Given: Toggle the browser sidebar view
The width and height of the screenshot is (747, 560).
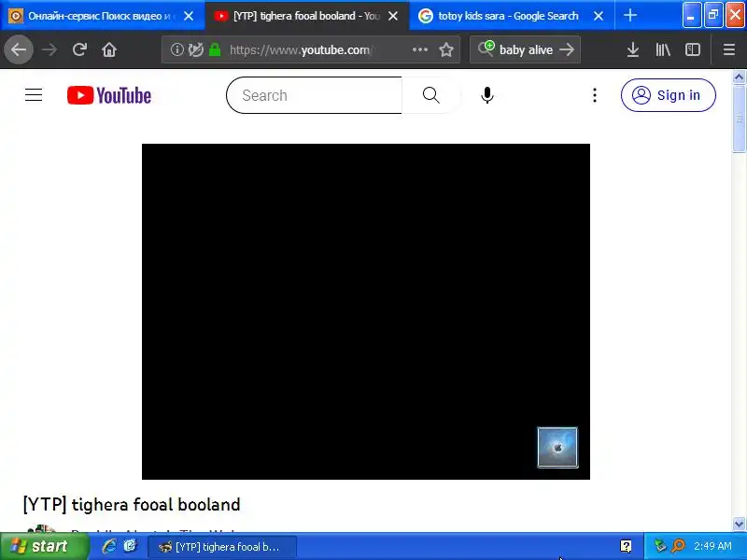Looking at the screenshot, I should [x=693, y=49].
